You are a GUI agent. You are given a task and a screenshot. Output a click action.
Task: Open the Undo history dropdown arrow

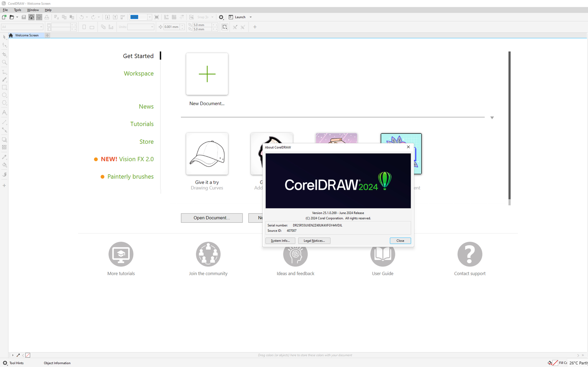[x=87, y=17]
